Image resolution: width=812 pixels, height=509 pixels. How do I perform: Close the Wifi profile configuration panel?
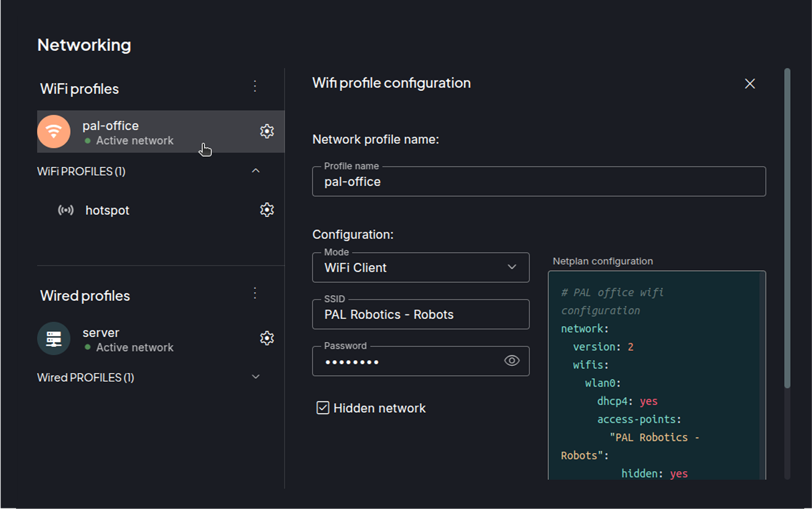click(x=749, y=84)
